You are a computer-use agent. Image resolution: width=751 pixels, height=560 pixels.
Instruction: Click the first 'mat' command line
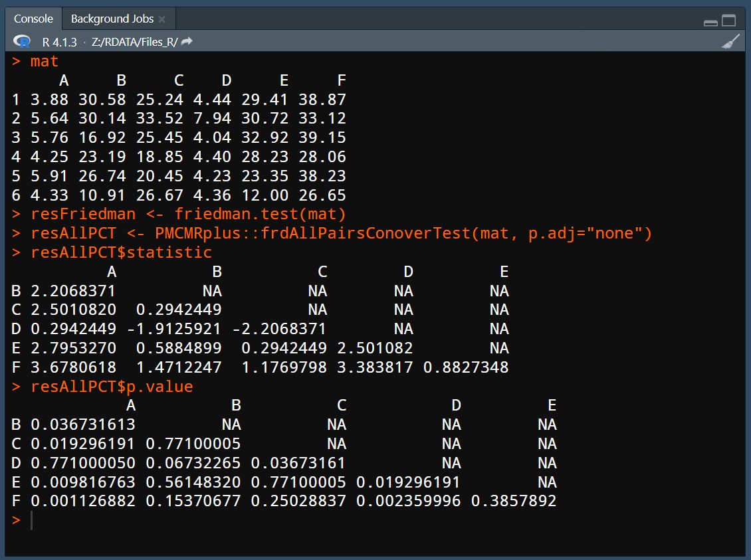[x=45, y=62]
